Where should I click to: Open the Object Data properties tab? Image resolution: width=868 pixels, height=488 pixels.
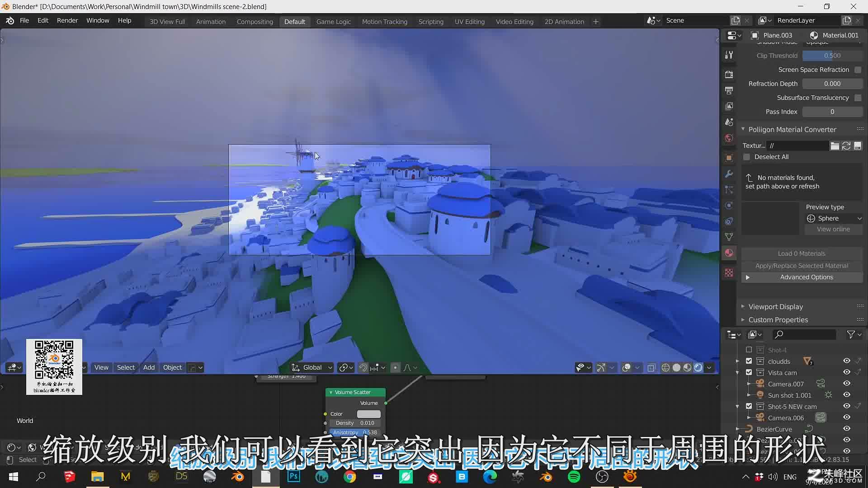coord(729,237)
